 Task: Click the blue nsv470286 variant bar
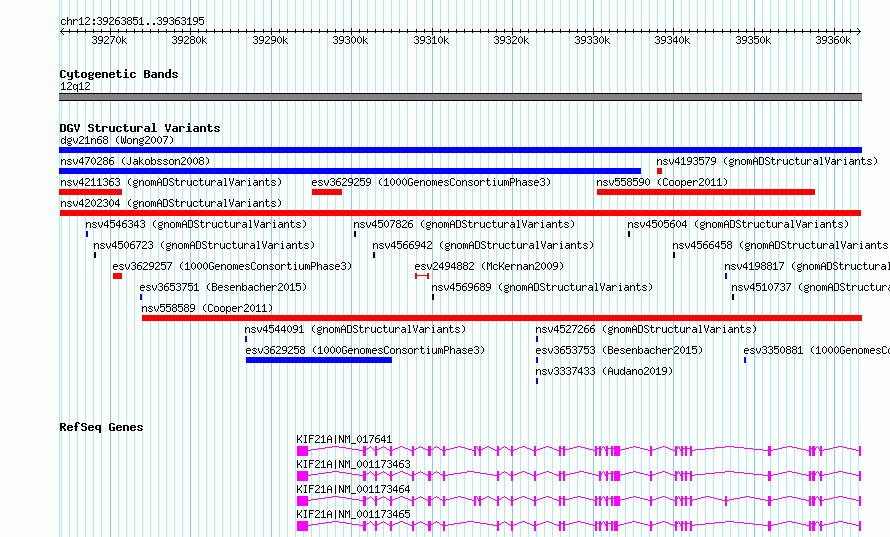350,171
